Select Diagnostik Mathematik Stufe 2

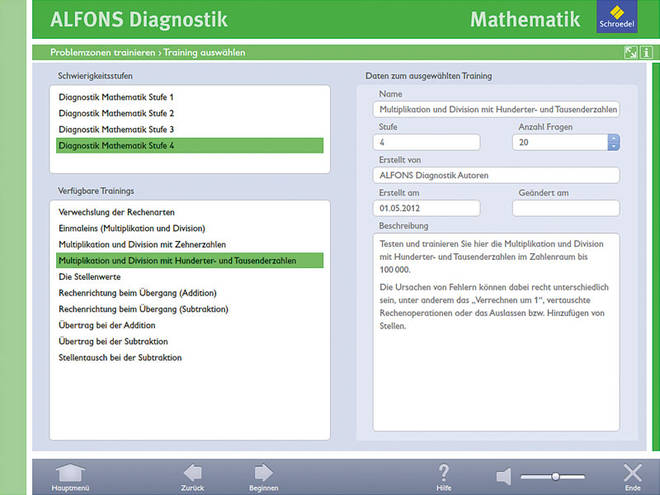190,113
